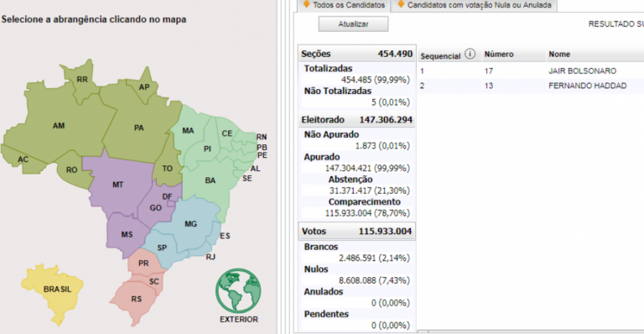Click candidate number 13 cell
The height and width of the screenshot is (334, 644).
pos(488,86)
